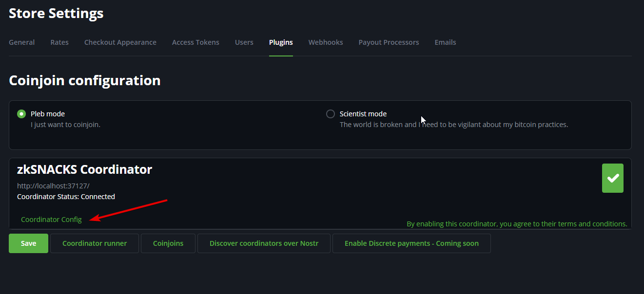Open the Coordinator runner page
This screenshot has height=294, width=644.
(x=95, y=243)
